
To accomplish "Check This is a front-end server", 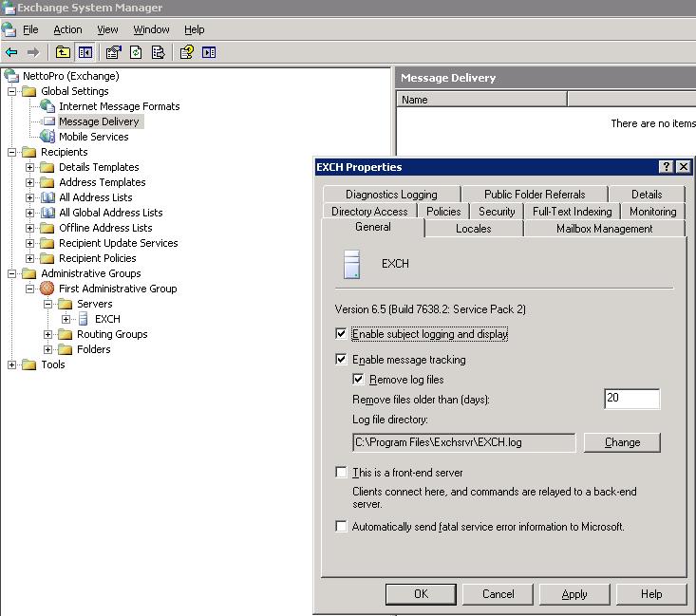I will [341, 472].
